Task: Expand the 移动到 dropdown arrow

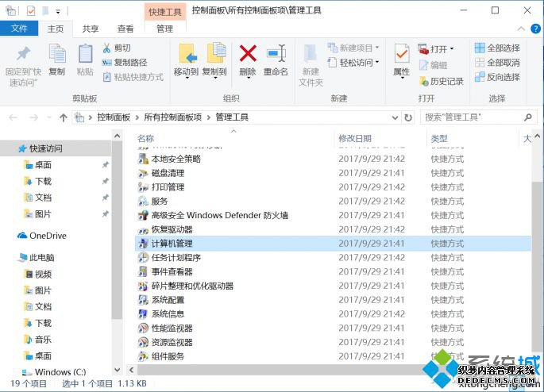Action: tap(187, 79)
